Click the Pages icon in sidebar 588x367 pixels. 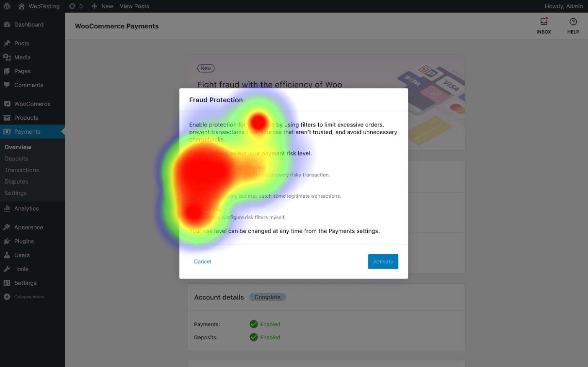click(x=7, y=71)
